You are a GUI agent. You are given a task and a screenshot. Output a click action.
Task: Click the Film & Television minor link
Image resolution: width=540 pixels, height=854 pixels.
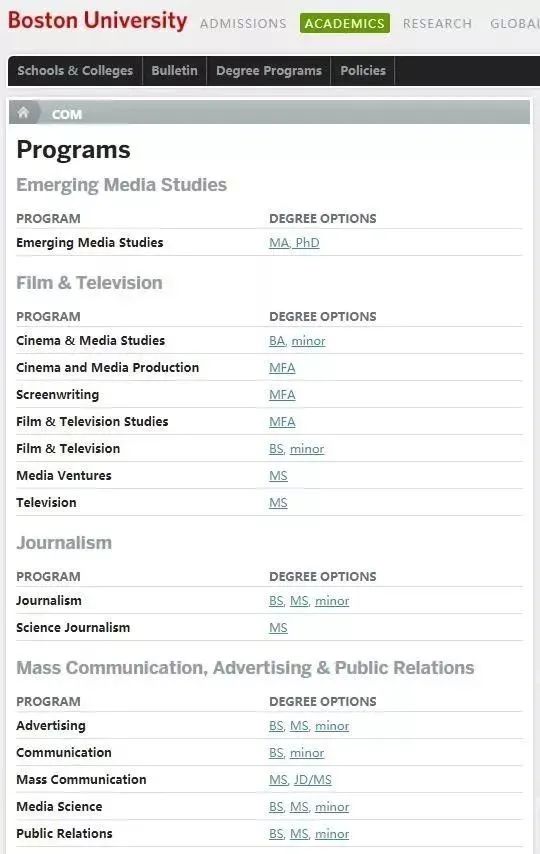pos(307,449)
